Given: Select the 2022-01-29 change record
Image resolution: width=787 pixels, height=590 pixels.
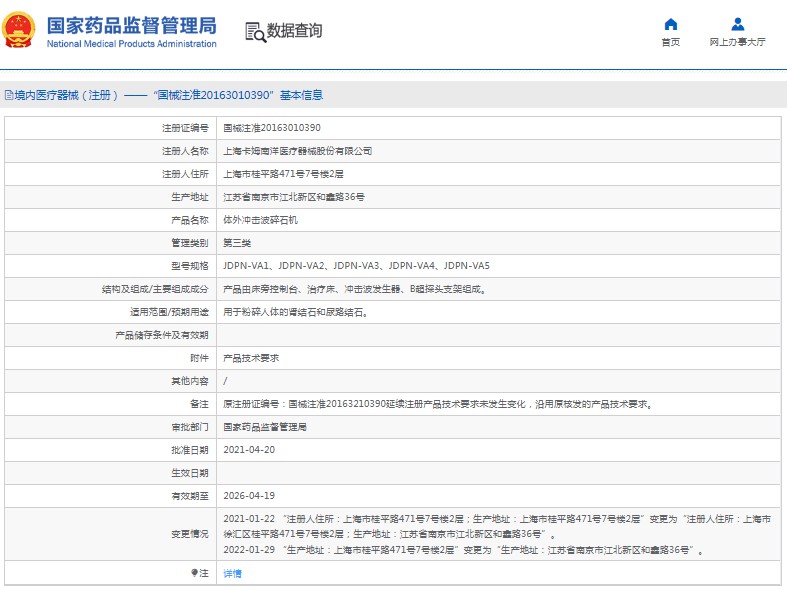Looking at the screenshot, I should click(x=463, y=550).
